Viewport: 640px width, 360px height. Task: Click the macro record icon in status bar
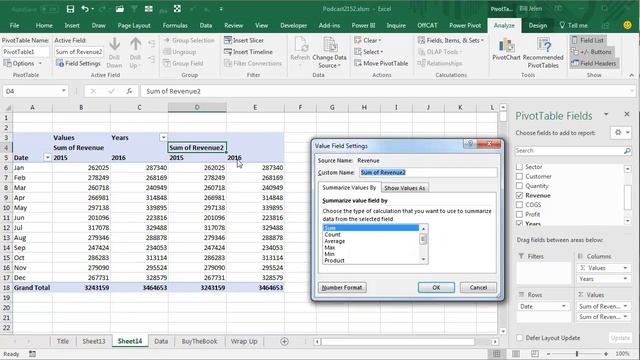pyautogui.click(x=32, y=354)
